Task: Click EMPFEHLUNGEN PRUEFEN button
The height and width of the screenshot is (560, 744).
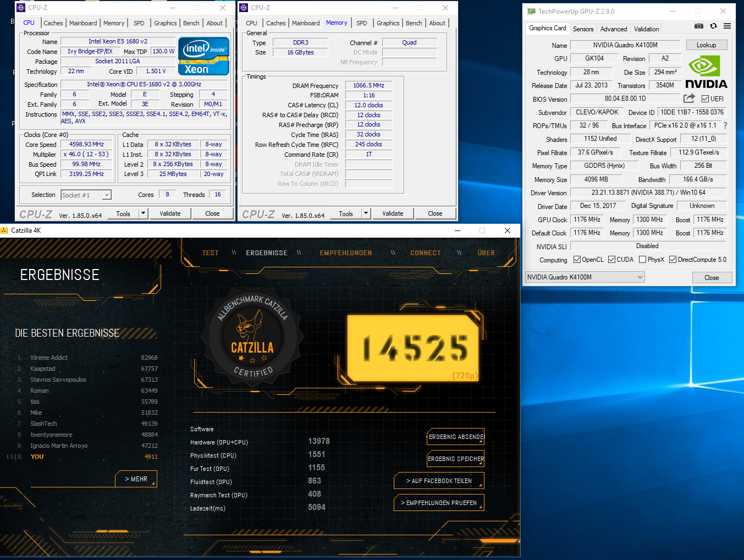Action: [439, 503]
